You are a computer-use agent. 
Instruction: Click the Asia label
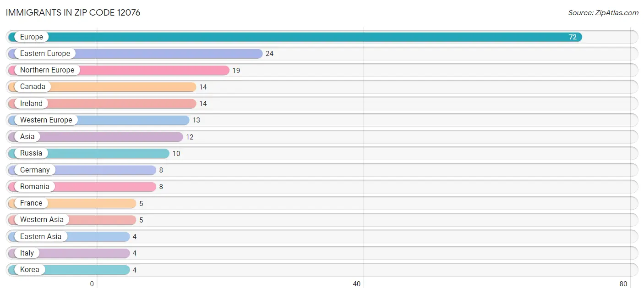[x=27, y=137]
